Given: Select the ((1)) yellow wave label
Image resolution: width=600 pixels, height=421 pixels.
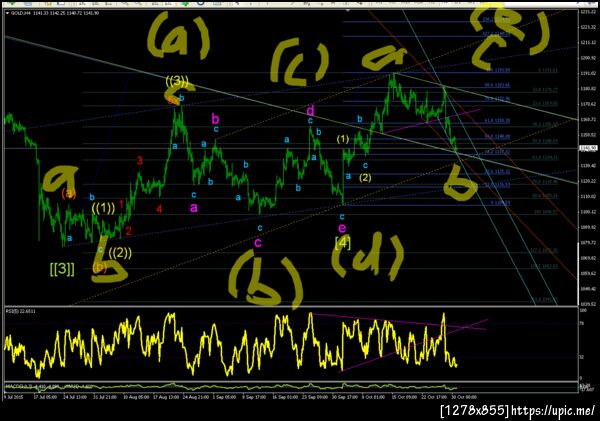Looking at the screenshot, I should (x=103, y=209).
